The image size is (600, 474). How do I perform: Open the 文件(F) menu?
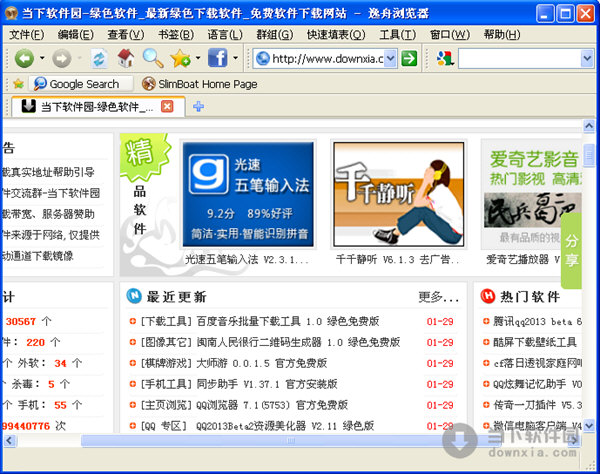click(26, 35)
